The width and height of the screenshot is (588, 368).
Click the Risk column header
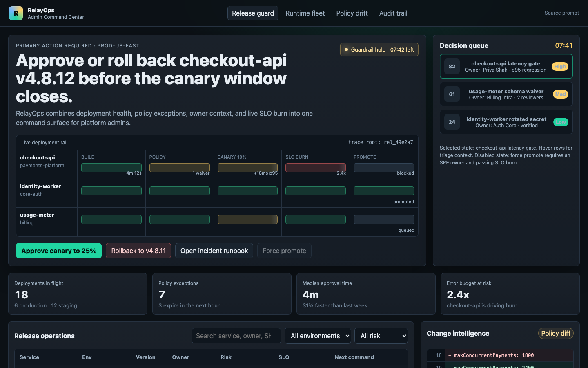coord(226,357)
